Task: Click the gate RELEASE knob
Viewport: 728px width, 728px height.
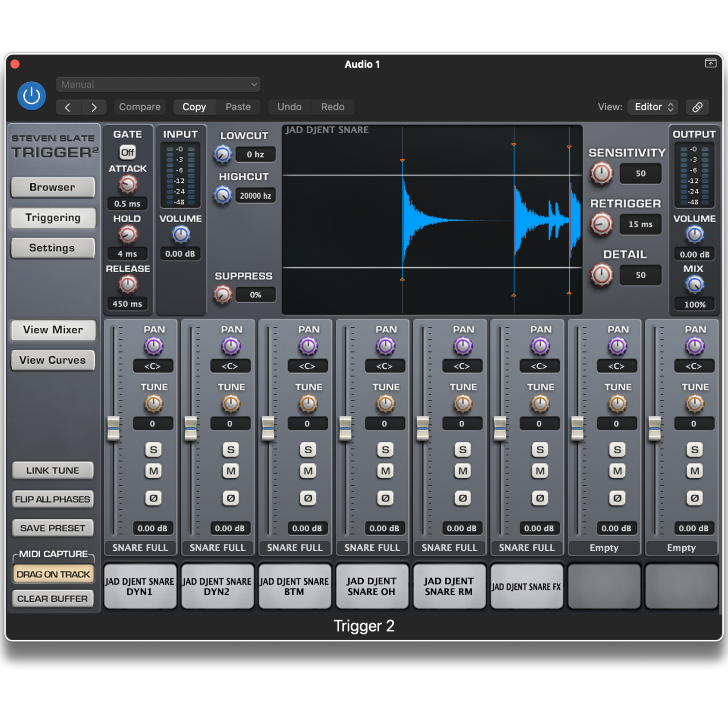Action: [x=128, y=285]
